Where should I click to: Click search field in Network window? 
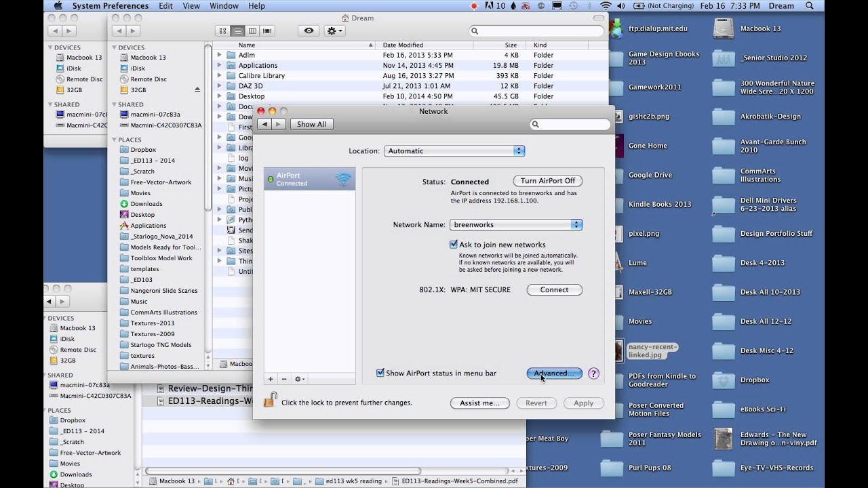(570, 124)
